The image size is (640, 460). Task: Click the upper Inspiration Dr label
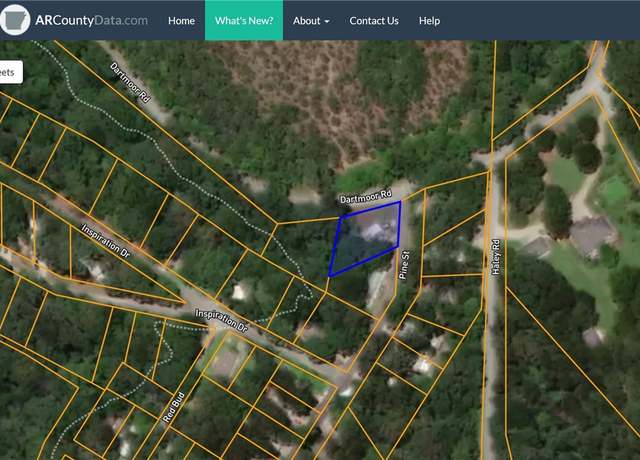pyautogui.click(x=106, y=241)
